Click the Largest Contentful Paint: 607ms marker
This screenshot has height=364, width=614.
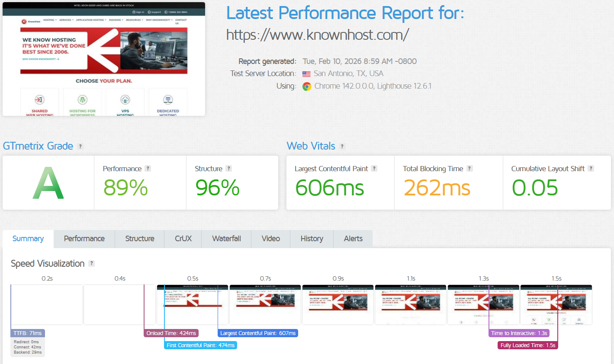(258, 333)
